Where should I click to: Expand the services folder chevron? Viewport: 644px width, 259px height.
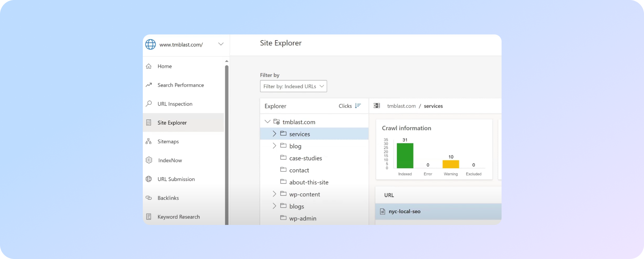click(274, 133)
